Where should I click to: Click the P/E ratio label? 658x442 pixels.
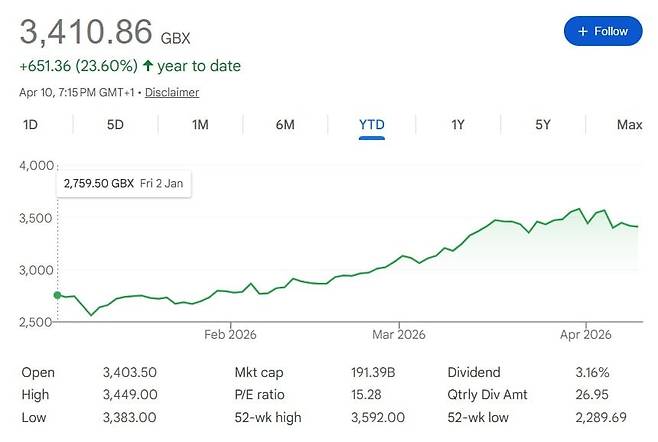click(259, 394)
